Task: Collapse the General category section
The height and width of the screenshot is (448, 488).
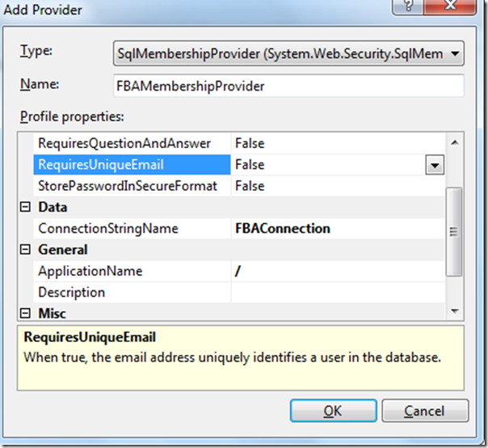Action: click(x=25, y=250)
